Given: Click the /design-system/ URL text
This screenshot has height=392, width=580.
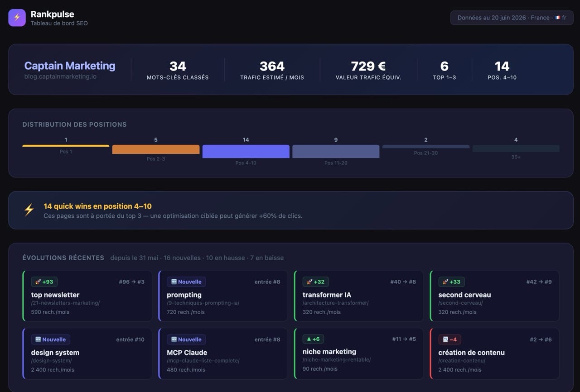Looking at the screenshot, I should coord(52,361).
